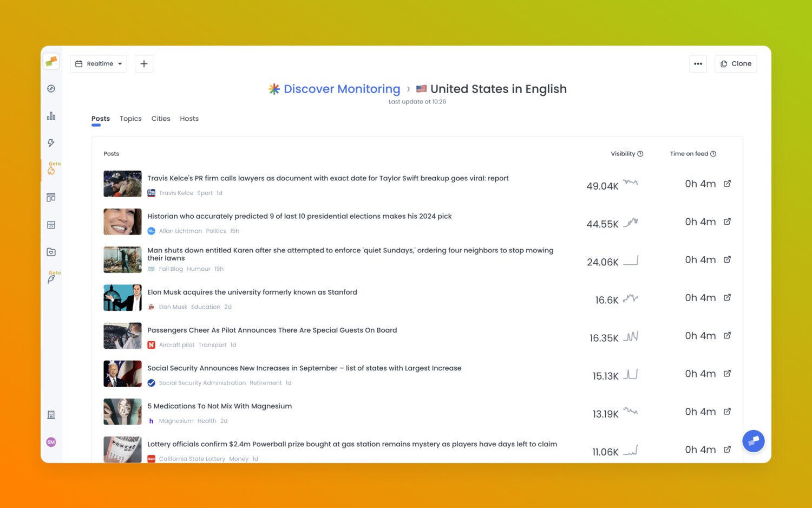Open the layout dashboard sidebar icon
The image size is (812, 508).
[51, 198]
